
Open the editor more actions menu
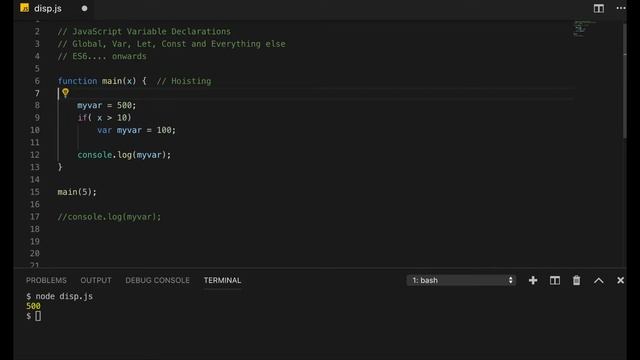(x=621, y=8)
